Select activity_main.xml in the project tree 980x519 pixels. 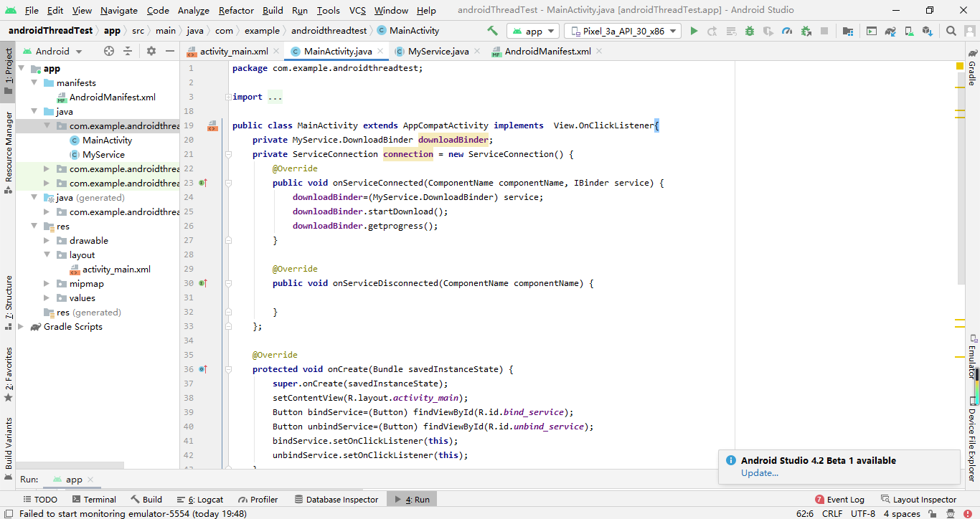pos(116,270)
